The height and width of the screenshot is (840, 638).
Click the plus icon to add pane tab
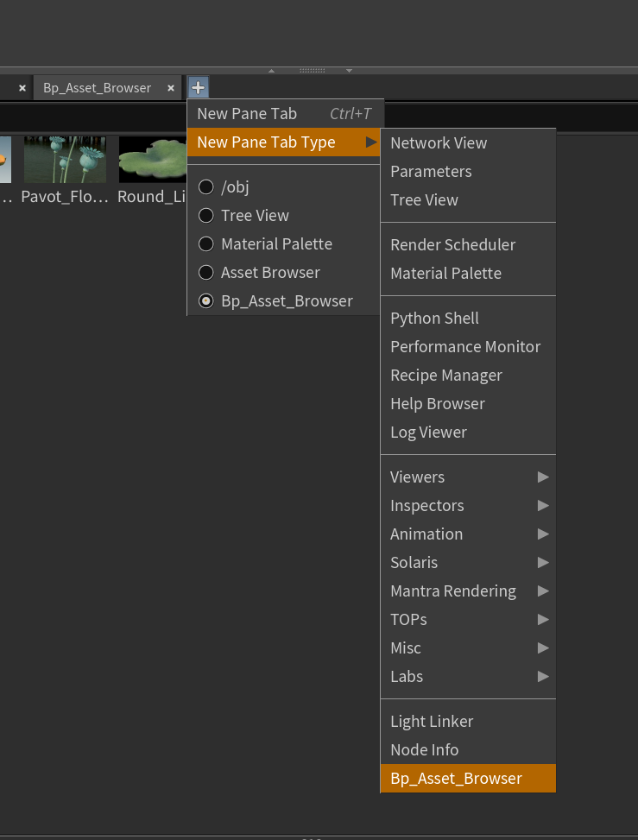198,87
